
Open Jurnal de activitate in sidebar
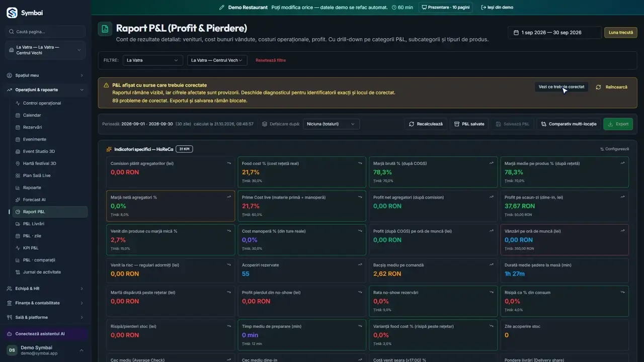(x=49, y=272)
